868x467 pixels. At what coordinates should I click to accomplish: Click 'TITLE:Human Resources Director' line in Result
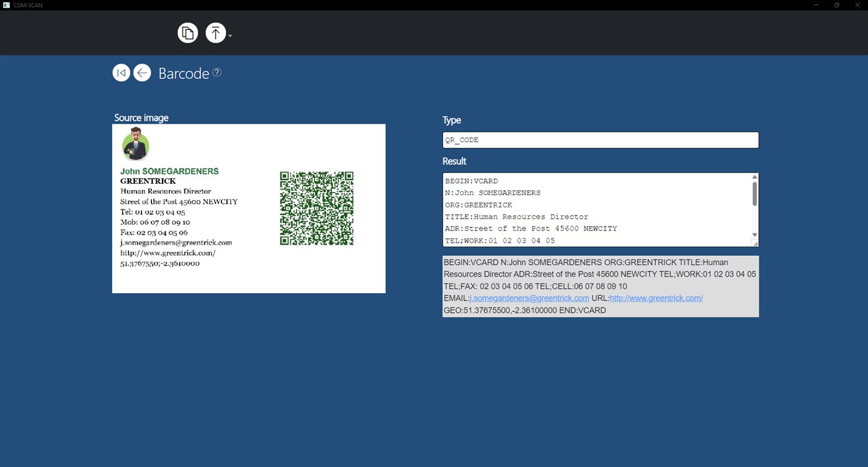[x=516, y=217]
